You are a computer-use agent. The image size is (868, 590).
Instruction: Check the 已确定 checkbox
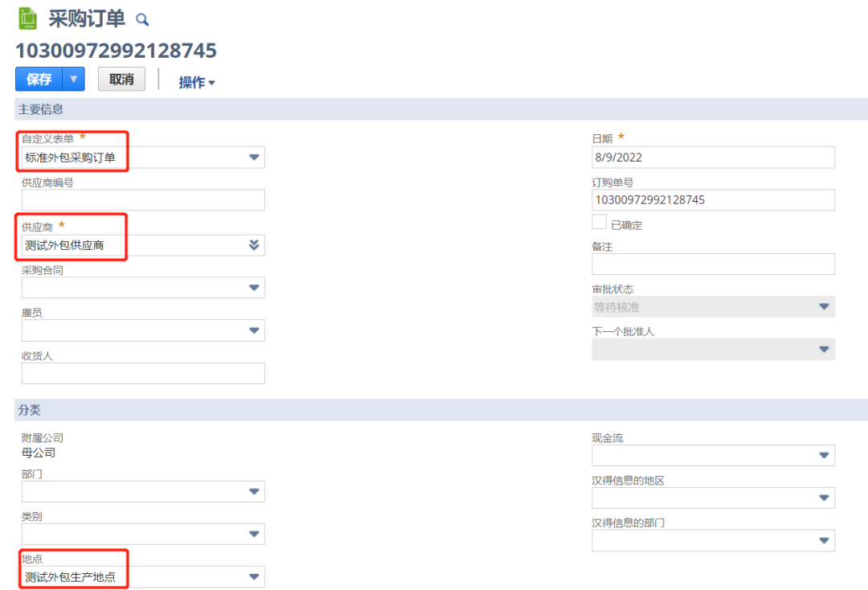click(x=599, y=221)
